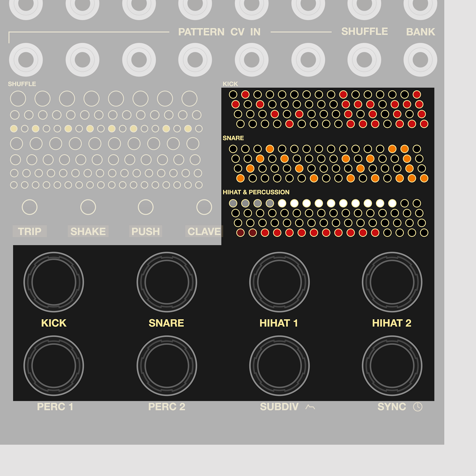Click the KICK LED section title

point(230,84)
